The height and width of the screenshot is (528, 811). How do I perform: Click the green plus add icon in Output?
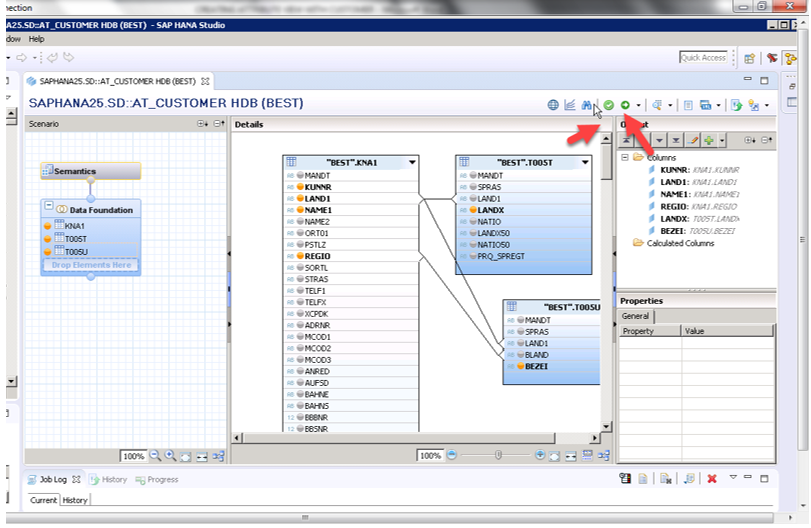[x=709, y=140]
